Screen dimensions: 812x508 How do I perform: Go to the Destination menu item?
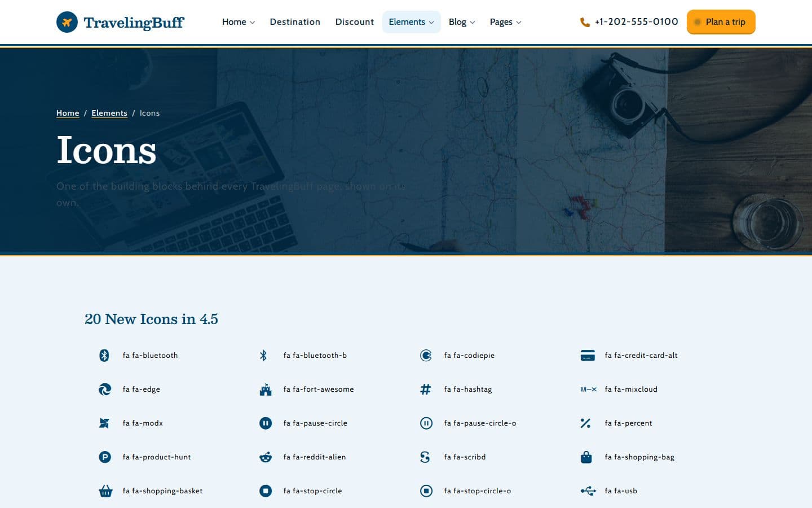[x=295, y=22]
